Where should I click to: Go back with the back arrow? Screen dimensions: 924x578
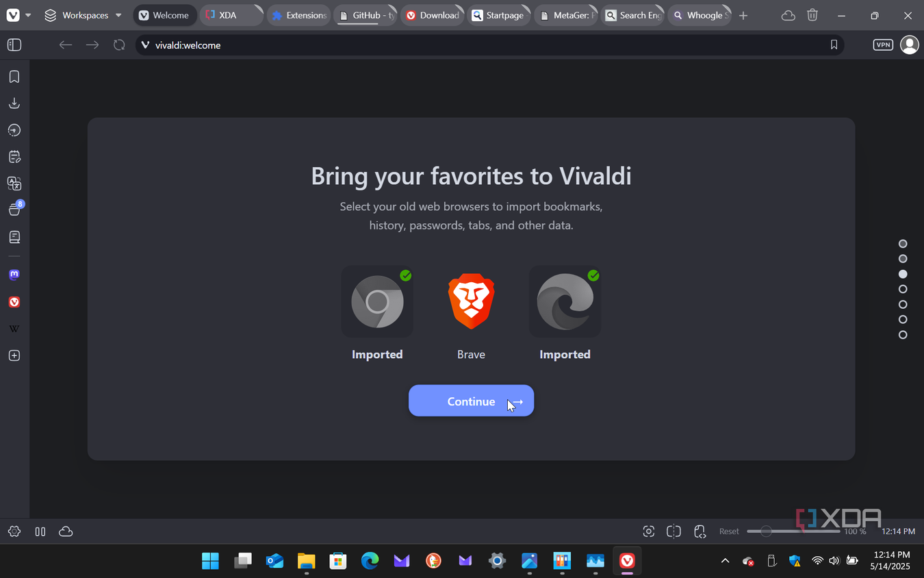click(65, 45)
